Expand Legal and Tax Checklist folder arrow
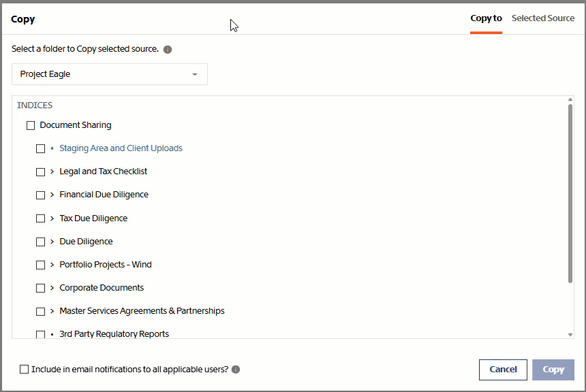586x392 pixels. (52, 171)
